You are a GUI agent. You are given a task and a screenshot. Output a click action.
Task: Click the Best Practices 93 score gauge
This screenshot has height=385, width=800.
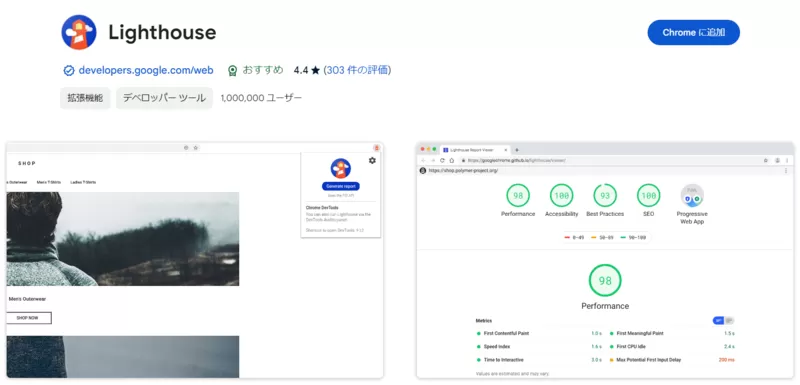point(605,195)
